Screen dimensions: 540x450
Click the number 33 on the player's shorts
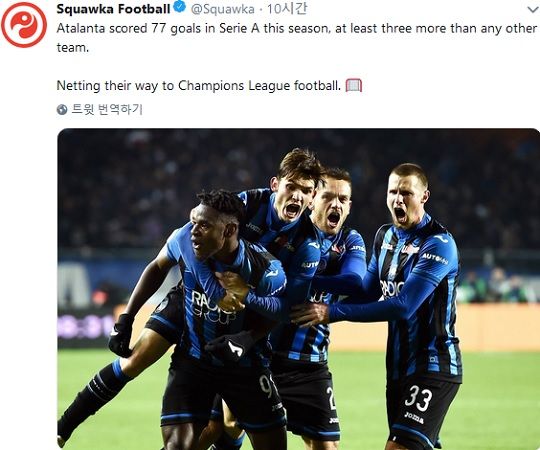(x=418, y=398)
